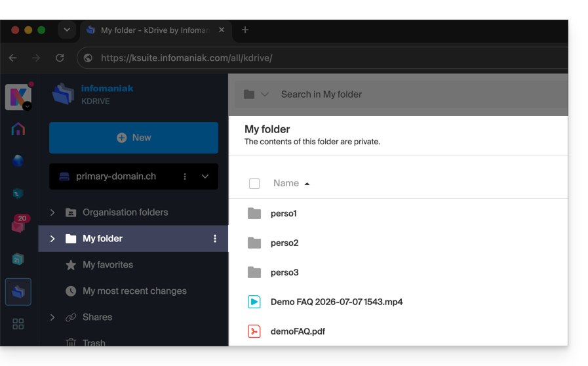Open the perso1 folder name
The width and height of the screenshot is (588, 366).
[283, 213]
